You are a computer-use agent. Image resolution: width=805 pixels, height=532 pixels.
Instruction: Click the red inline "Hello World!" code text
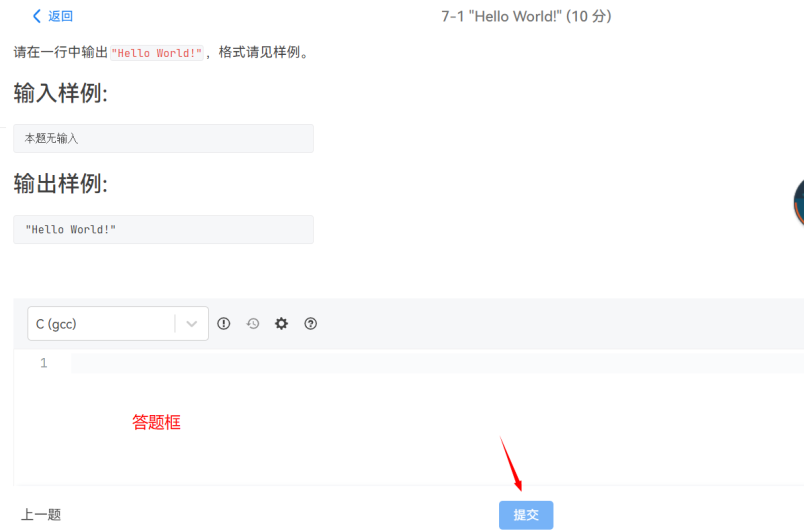click(x=156, y=53)
